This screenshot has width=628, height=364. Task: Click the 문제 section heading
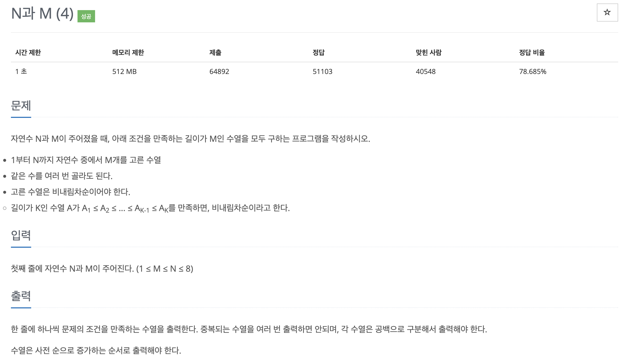[x=21, y=106]
